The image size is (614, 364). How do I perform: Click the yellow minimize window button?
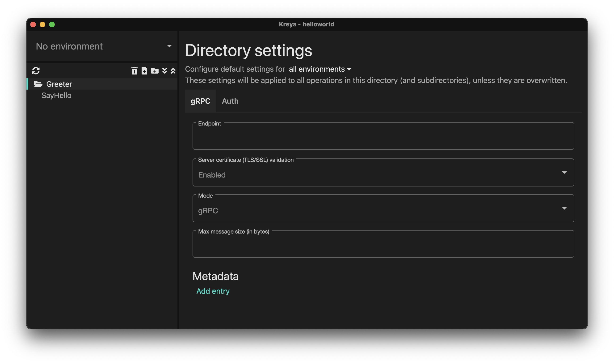pos(42,25)
